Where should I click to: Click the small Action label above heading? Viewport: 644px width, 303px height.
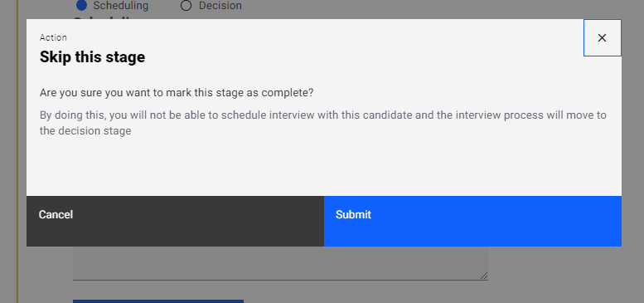point(53,37)
